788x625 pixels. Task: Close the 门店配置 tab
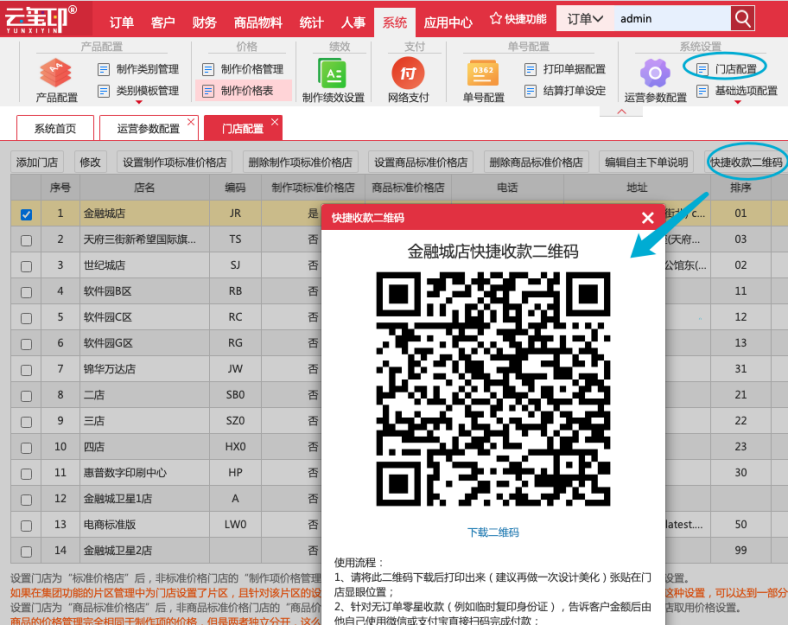(274, 122)
